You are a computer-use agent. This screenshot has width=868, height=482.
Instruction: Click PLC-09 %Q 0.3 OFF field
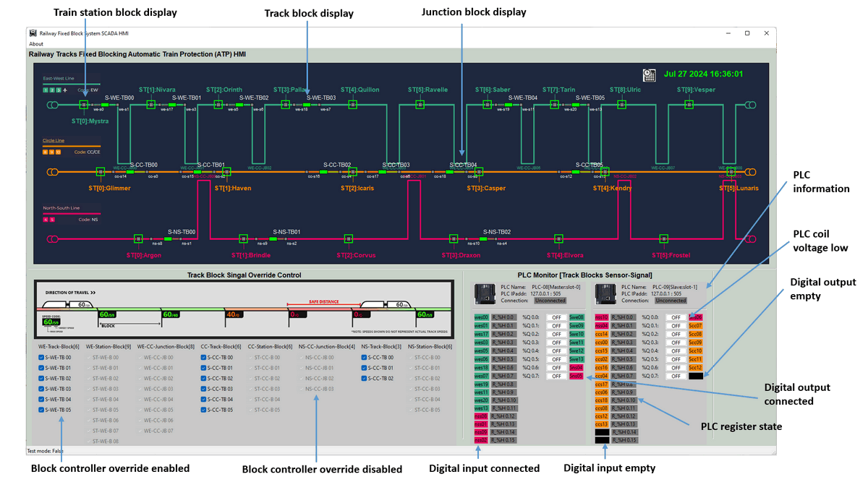tap(676, 343)
